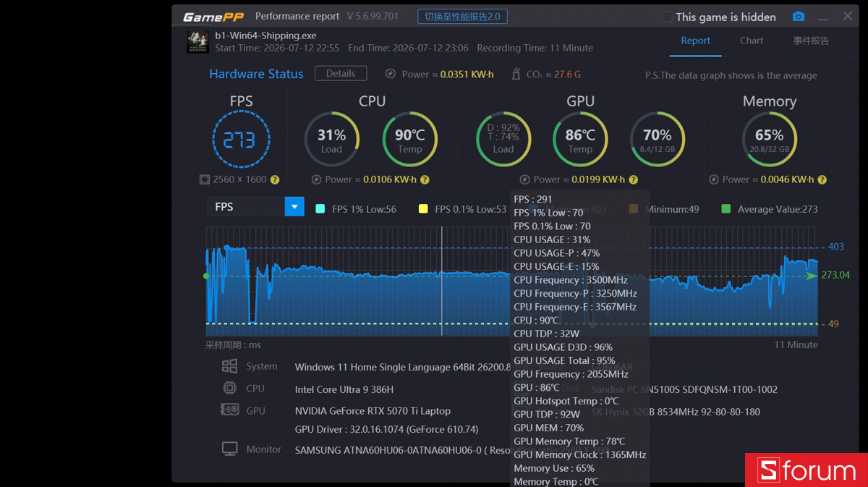Click the Memory power bolt icon
868x487 pixels.
click(x=714, y=179)
